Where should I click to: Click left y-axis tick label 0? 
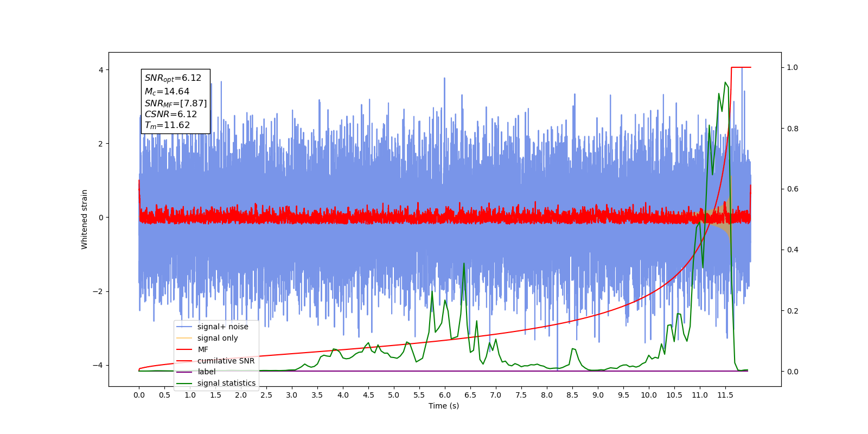coord(101,218)
